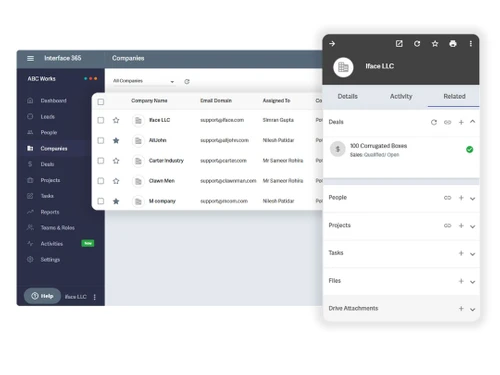The width and height of the screenshot is (500, 375).
Task: Open Settings in the sidebar
Action: coord(50,259)
